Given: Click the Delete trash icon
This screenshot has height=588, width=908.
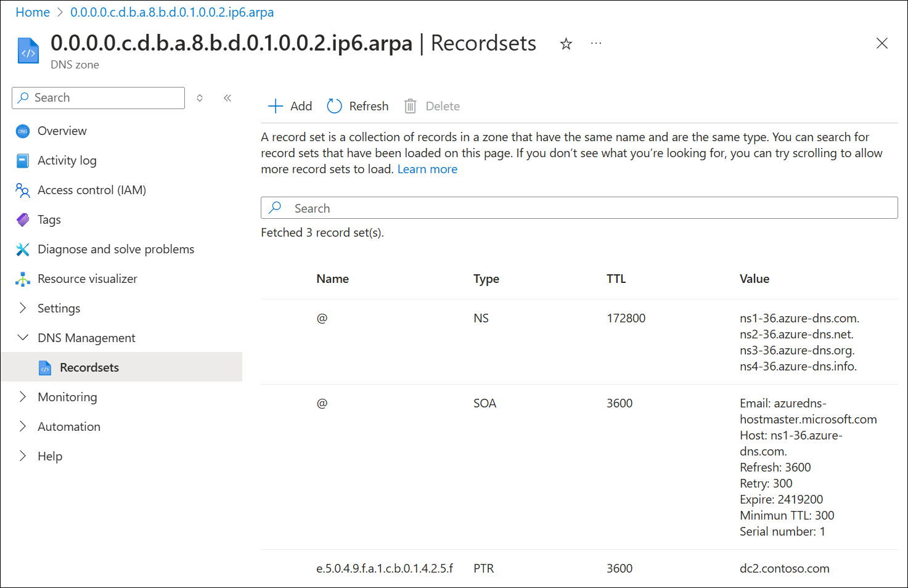Looking at the screenshot, I should point(410,105).
